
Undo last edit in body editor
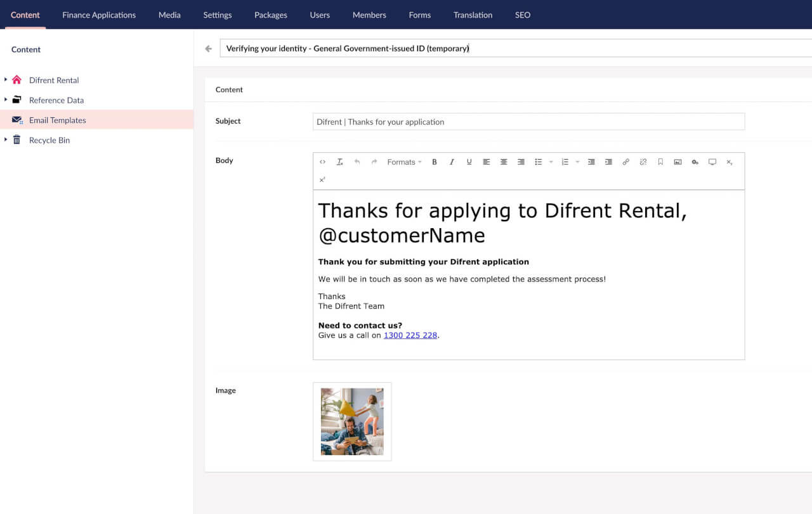click(357, 162)
